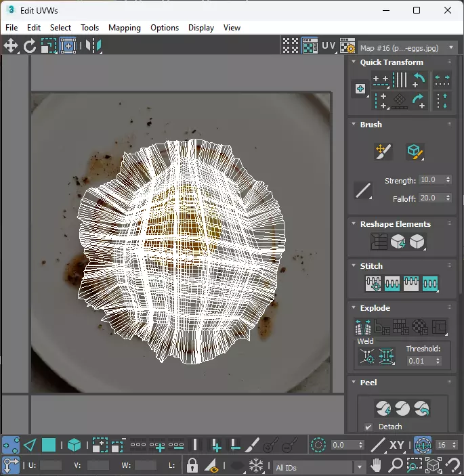Screen dimensions: 464x476
Task: Click Space Horizontally icon
Action: pyautogui.click(x=442, y=81)
